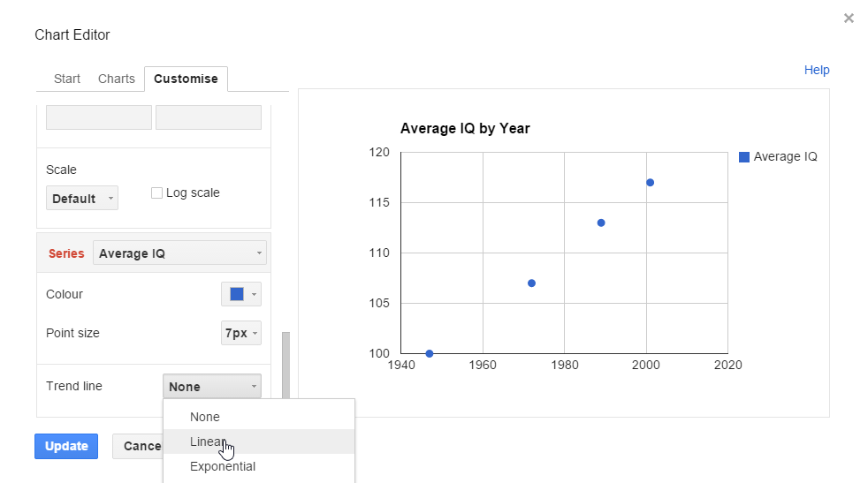Switch to the Charts tab
Image resolution: width=868 pixels, height=483 pixels.
pos(117,79)
